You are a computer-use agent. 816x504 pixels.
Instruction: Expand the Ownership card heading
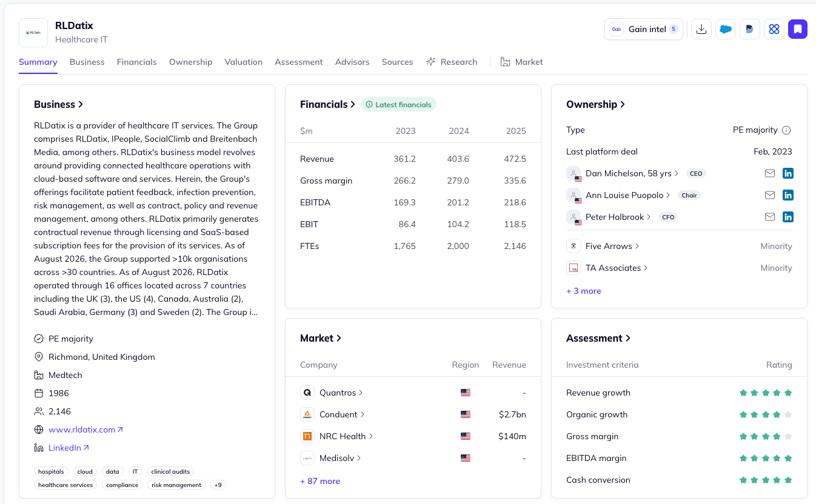595,104
